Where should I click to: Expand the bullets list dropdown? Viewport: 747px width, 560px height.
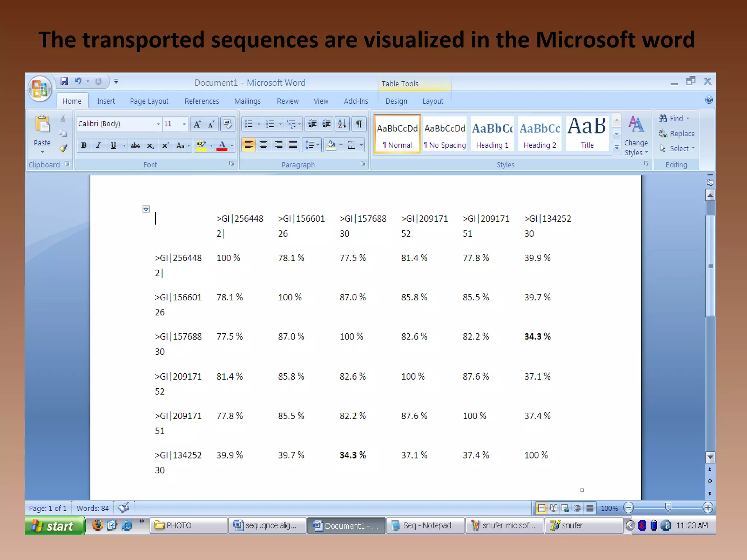point(259,124)
